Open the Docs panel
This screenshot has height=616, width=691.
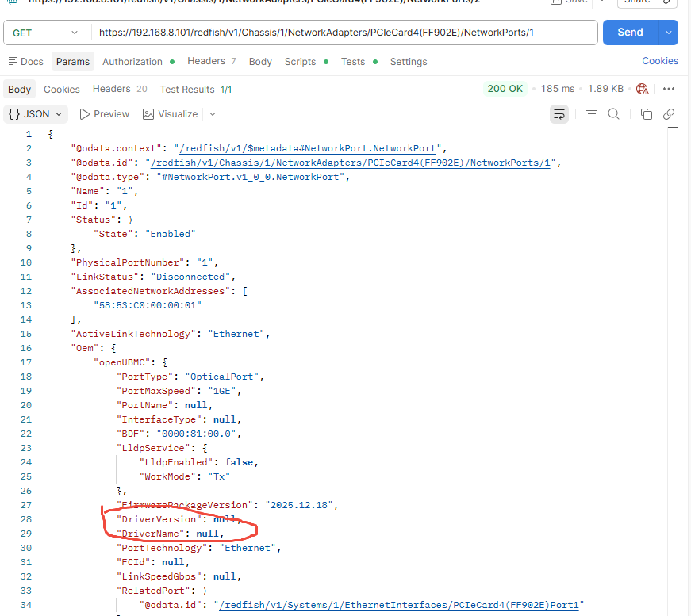click(26, 62)
